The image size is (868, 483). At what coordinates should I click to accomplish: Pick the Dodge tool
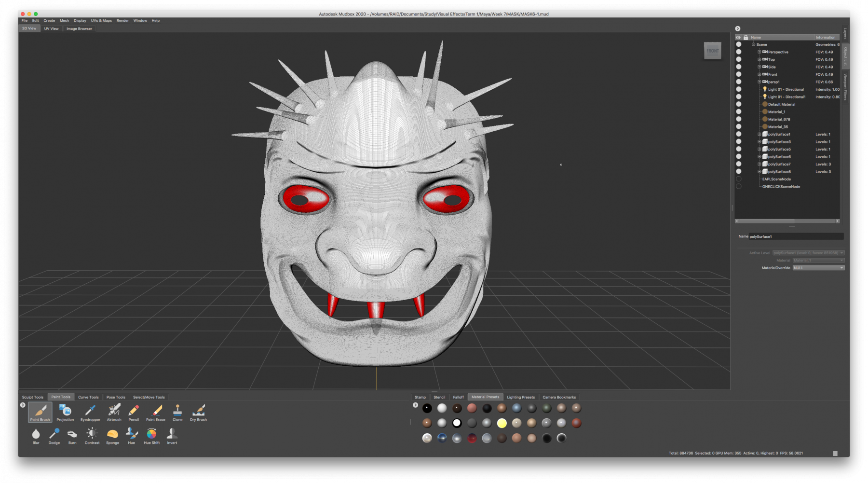tap(54, 436)
